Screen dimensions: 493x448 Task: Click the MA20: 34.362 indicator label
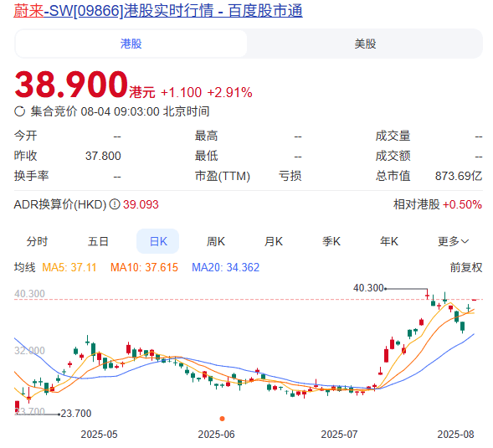pyautogui.click(x=225, y=267)
